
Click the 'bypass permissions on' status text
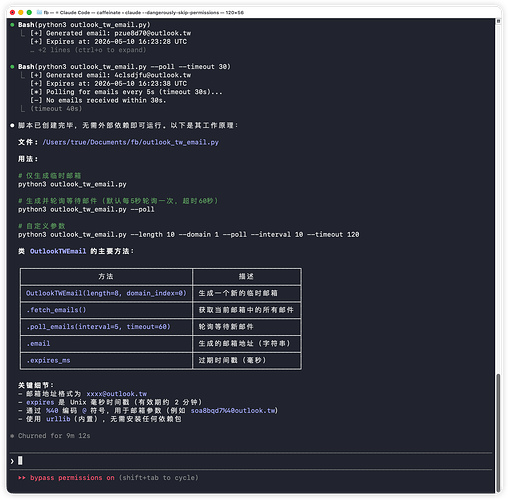(x=72, y=478)
